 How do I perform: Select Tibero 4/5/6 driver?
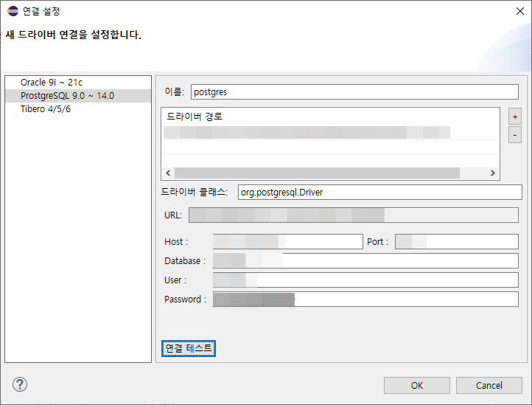[78, 109]
